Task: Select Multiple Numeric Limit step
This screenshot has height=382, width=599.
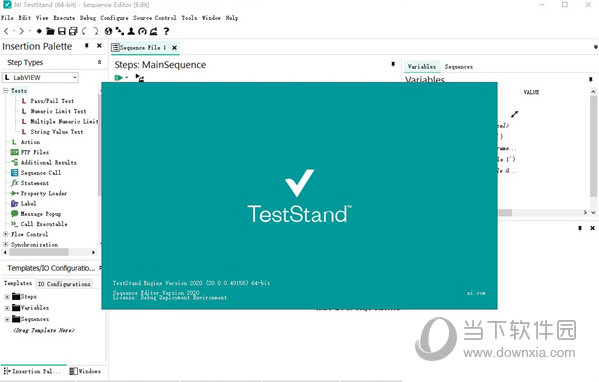Action: coord(64,121)
